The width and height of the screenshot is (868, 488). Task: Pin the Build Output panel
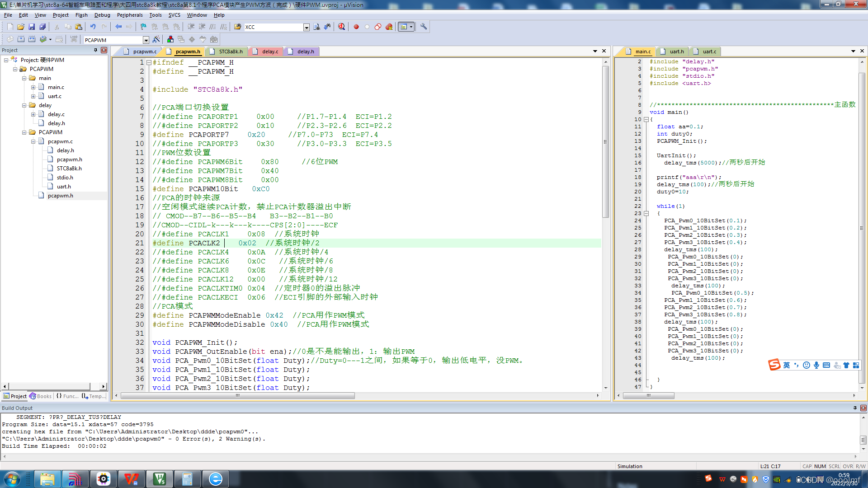pyautogui.click(x=855, y=408)
